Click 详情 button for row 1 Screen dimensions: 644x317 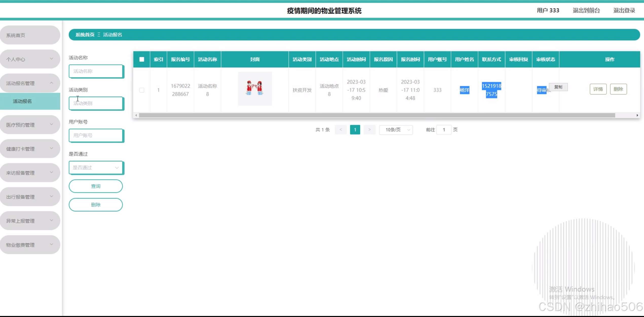tap(598, 89)
